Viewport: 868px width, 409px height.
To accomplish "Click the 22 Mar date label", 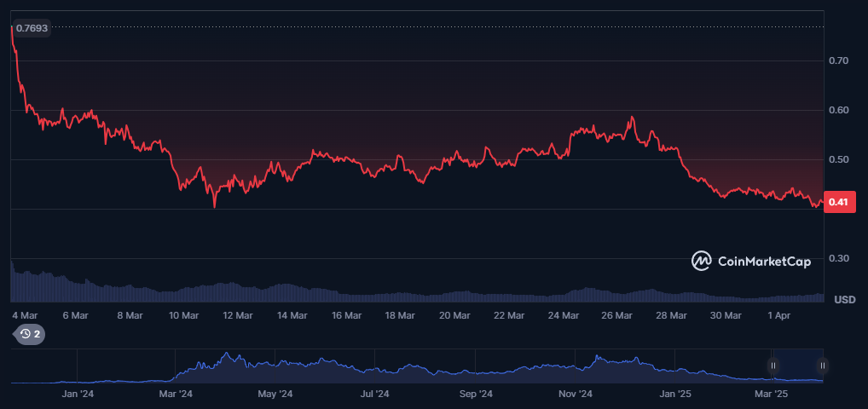I will pos(509,315).
